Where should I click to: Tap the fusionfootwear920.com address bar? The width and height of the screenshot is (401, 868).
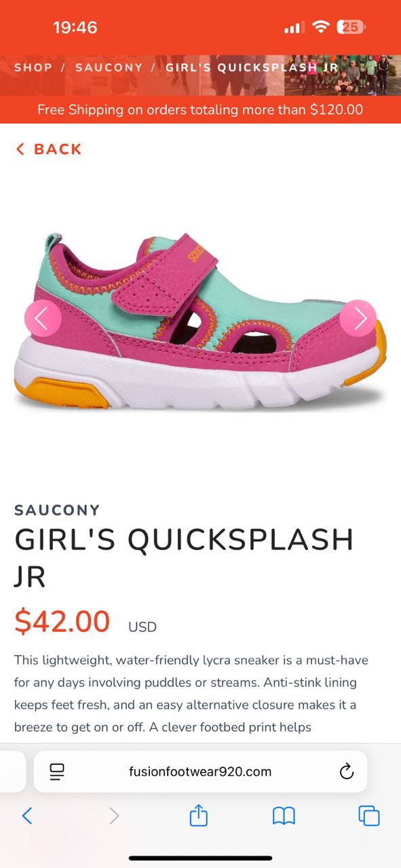(x=200, y=772)
